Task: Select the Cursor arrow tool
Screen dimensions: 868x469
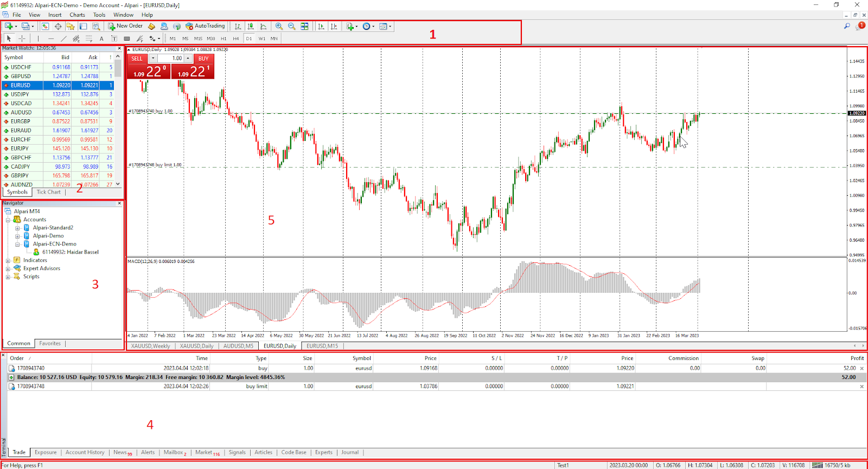Action: (x=9, y=38)
